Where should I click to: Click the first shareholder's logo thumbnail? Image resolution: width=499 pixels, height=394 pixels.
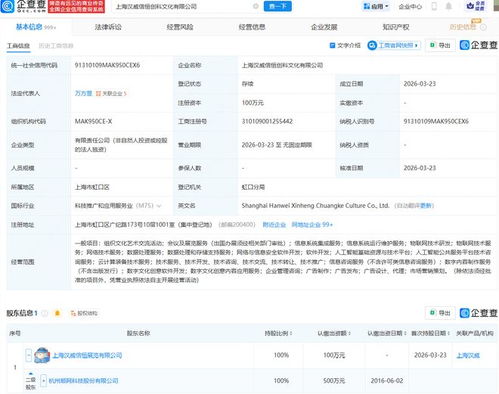42,355
